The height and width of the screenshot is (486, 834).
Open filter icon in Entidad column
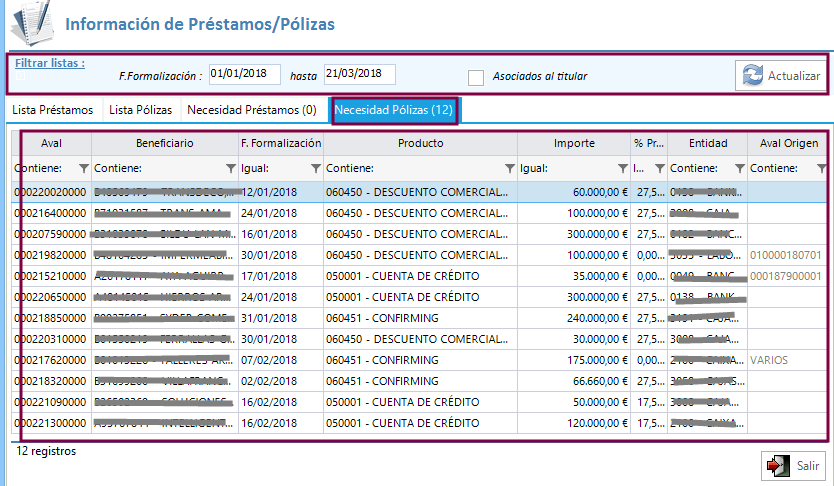pos(739,169)
